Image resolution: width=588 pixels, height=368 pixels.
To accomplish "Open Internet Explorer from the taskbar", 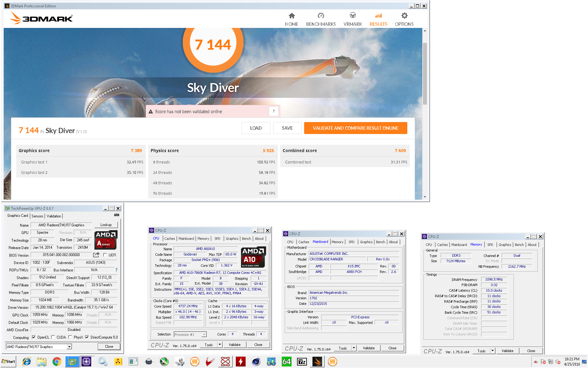I will tap(27, 362).
